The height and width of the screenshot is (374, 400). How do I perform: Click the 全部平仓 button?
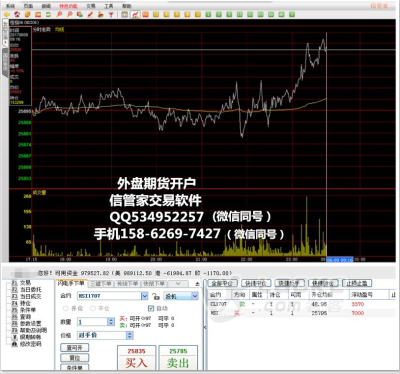[x=222, y=283]
